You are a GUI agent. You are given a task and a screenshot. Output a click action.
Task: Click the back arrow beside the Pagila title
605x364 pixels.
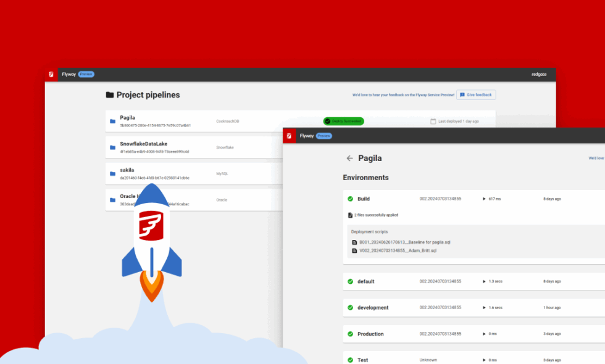(350, 158)
